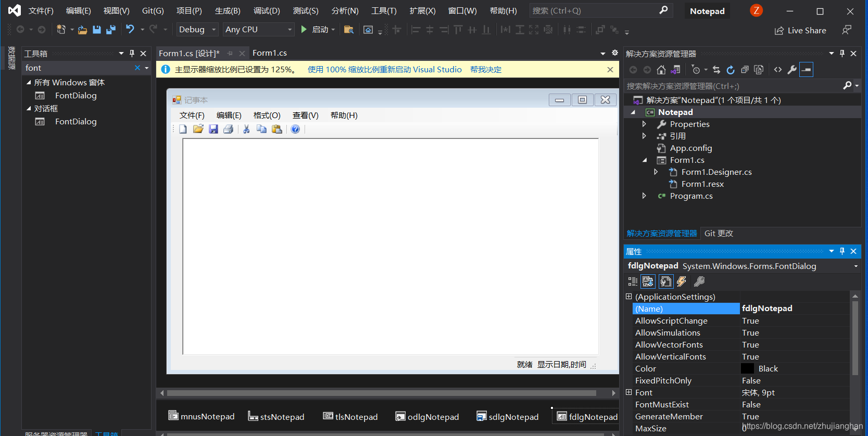868x436 pixels.
Task: Click the Save icon on form toolstrip
Action: (x=213, y=129)
